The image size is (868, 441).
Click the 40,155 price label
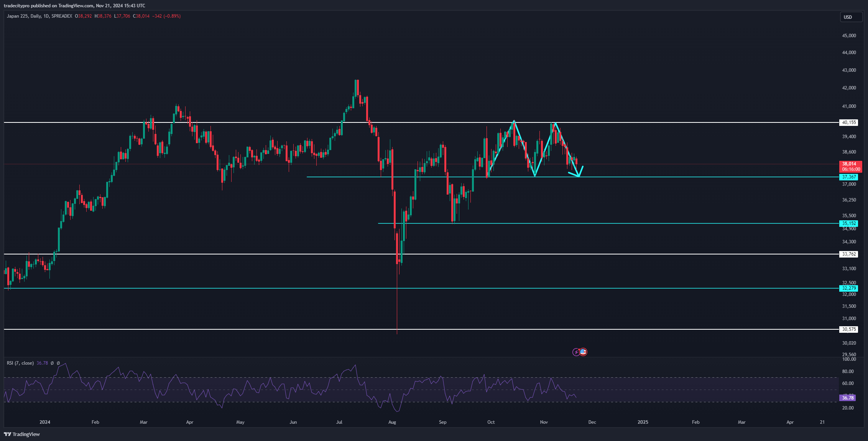point(849,122)
